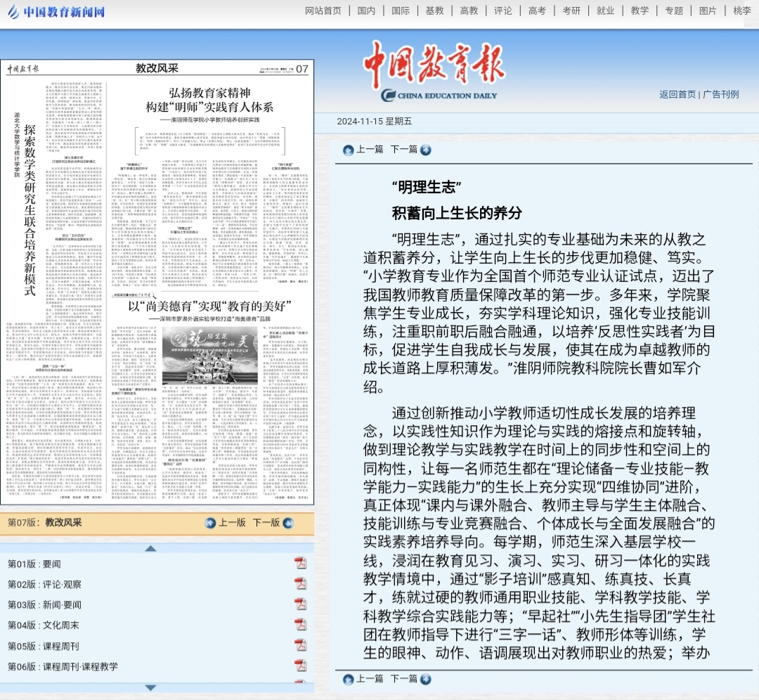The image size is (759, 700).
Task: Open PDF icon for 第04版 文化周末
Action: (x=300, y=624)
